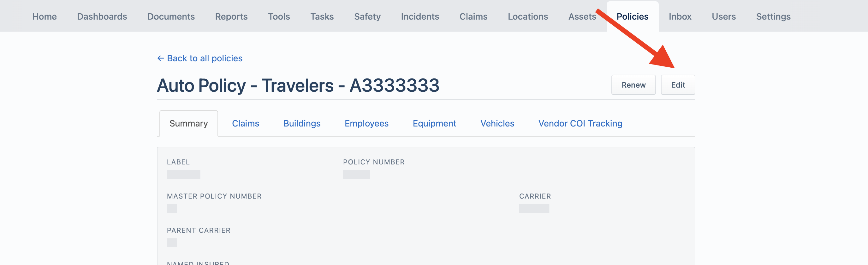Open the Inbox navigation item
The width and height of the screenshot is (868, 265).
click(680, 16)
